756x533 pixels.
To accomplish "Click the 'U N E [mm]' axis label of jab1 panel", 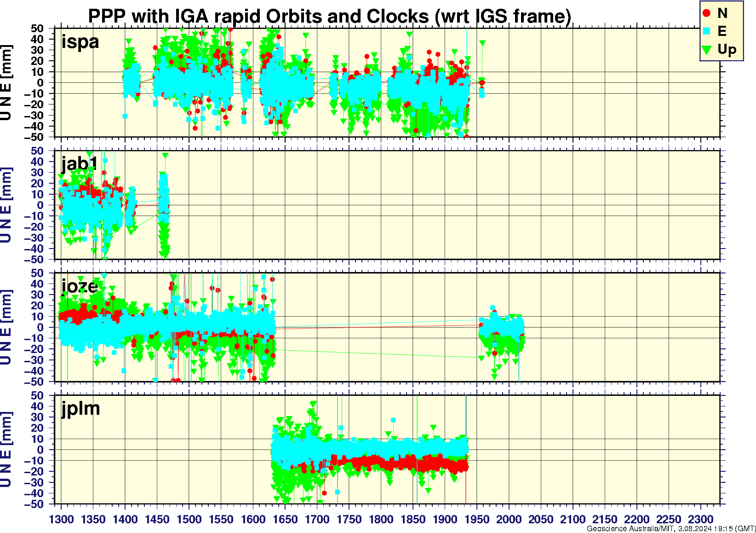I will [x=6, y=205].
